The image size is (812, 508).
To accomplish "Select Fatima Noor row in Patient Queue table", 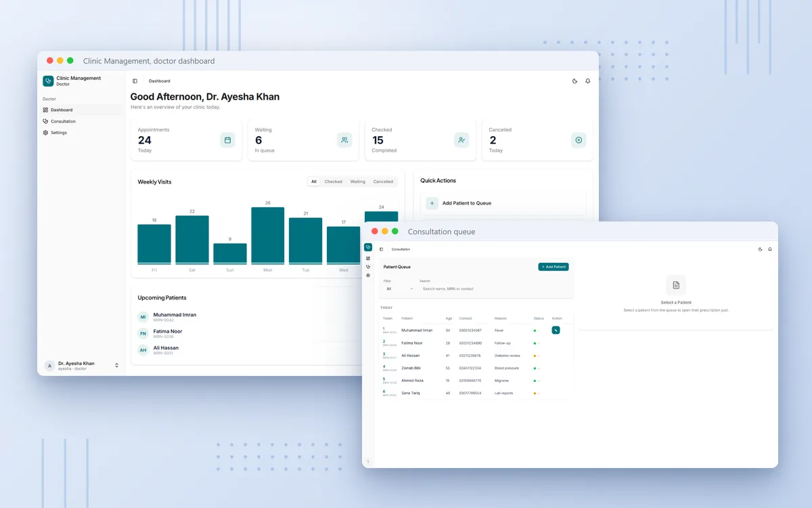I will [476, 343].
